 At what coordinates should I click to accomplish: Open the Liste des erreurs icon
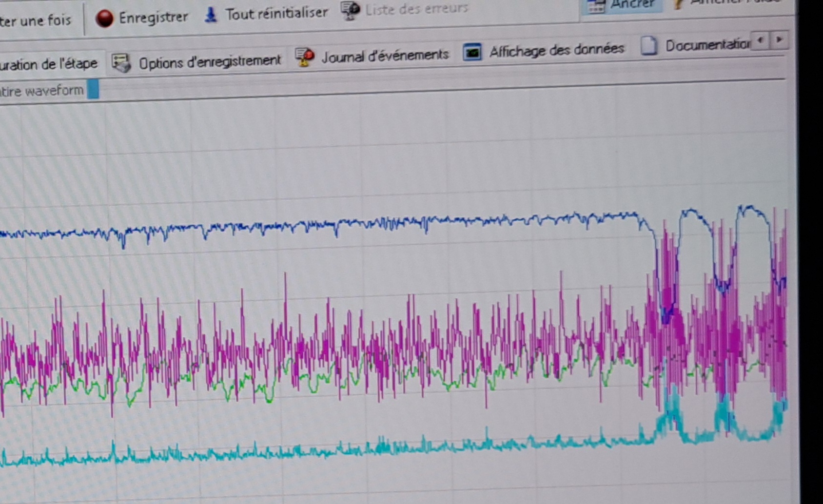tap(350, 10)
